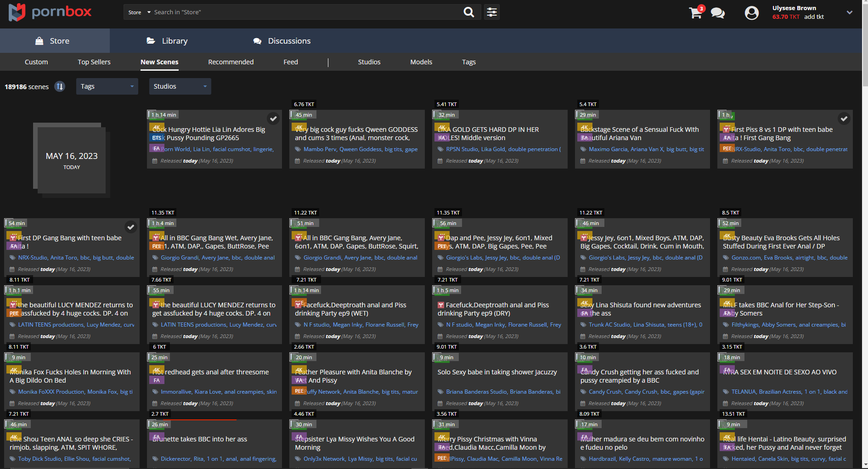Select the Top Sellers menu item
The height and width of the screenshot is (469, 868).
[94, 62]
